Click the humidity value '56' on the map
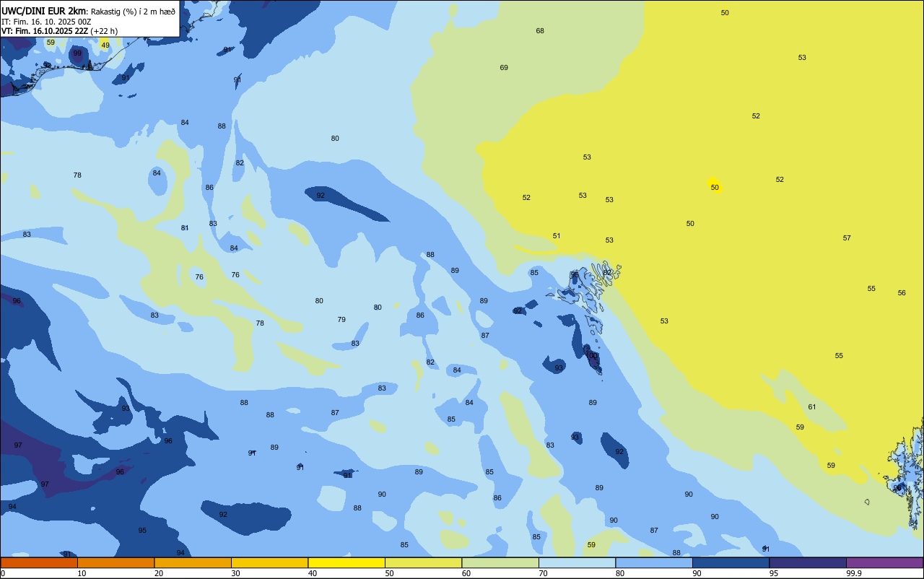This screenshot has width=924, height=579. pyautogui.click(x=902, y=293)
